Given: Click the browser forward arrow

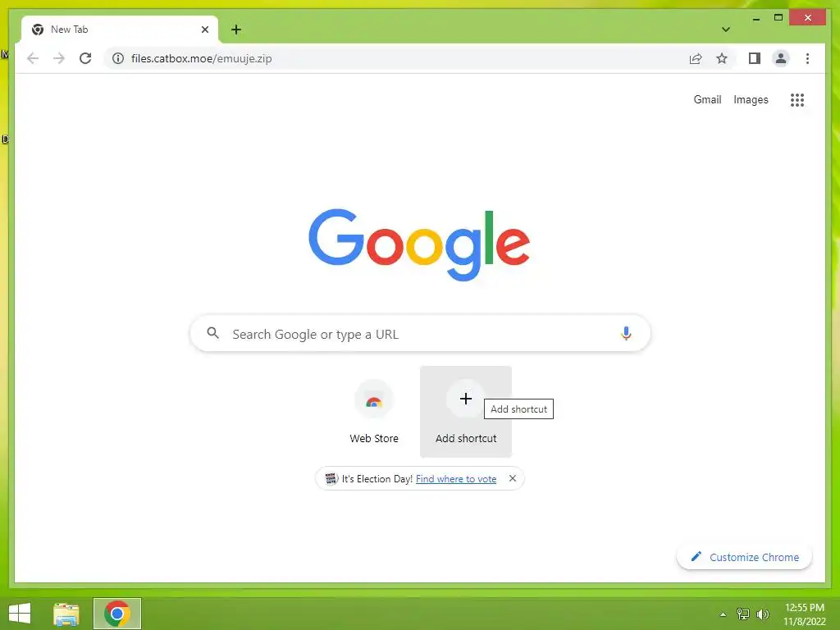Looking at the screenshot, I should coord(59,58).
